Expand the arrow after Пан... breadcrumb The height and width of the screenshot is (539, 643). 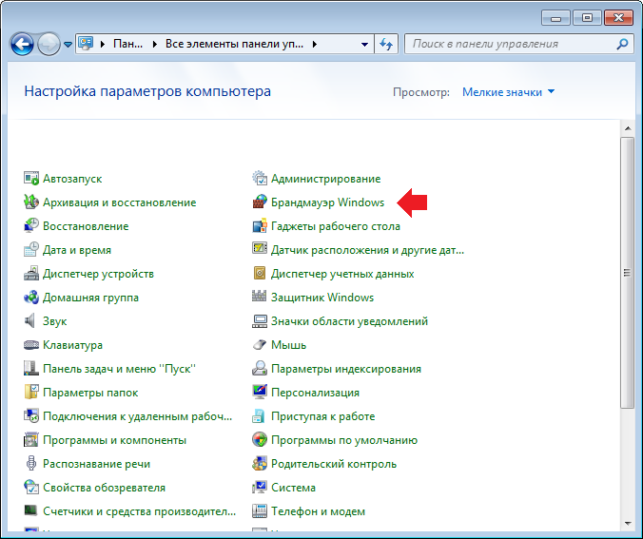click(x=154, y=44)
